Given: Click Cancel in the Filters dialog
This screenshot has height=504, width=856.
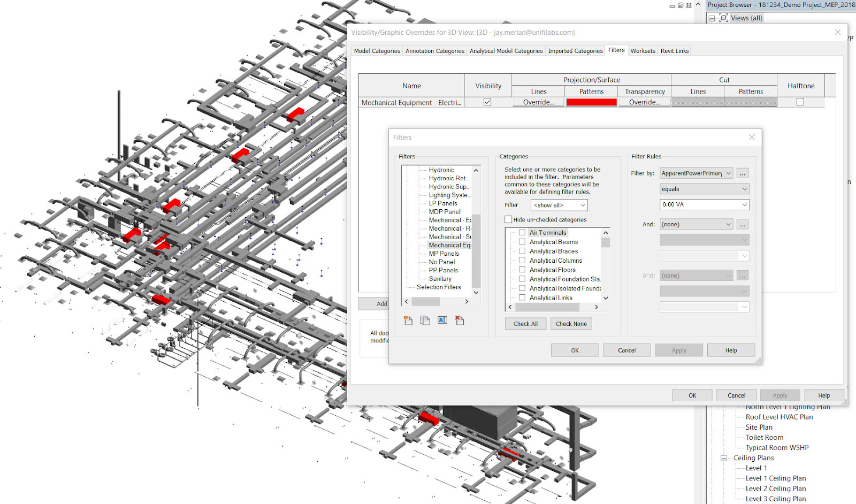Looking at the screenshot, I should click(627, 350).
